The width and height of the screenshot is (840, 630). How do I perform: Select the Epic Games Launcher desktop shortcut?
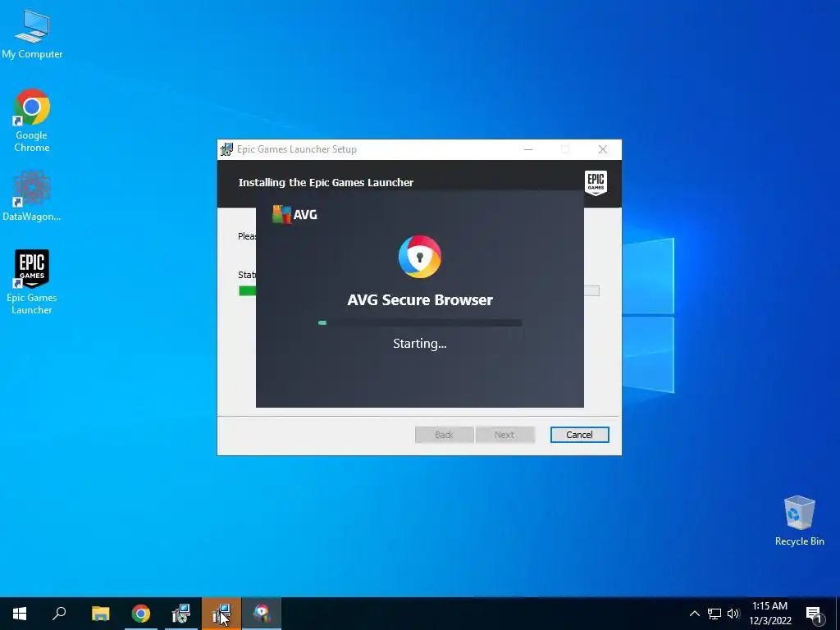coord(32,282)
